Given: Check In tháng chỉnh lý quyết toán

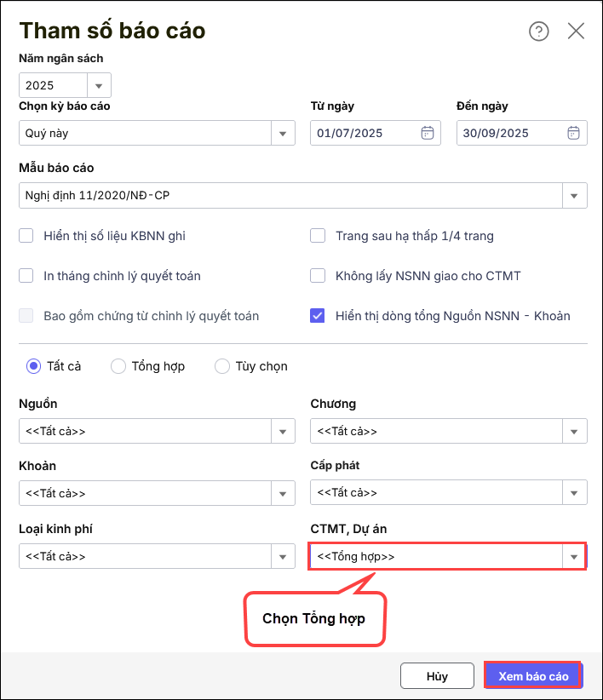Looking at the screenshot, I should 26,276.
